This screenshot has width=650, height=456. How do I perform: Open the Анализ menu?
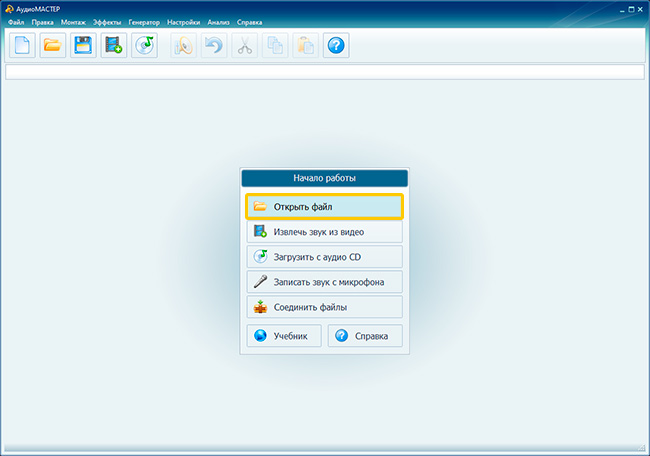(218, 22)
